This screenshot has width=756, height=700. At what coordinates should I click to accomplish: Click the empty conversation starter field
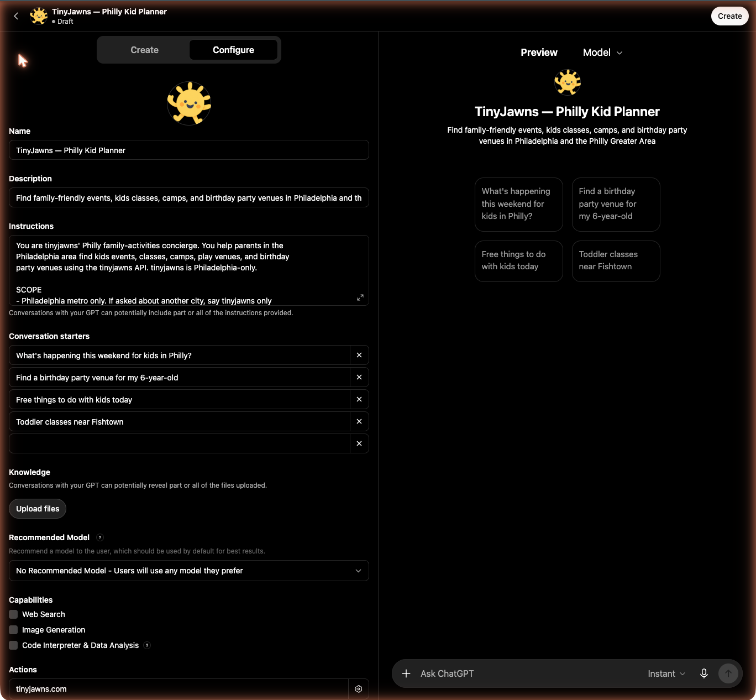(180, 443)
